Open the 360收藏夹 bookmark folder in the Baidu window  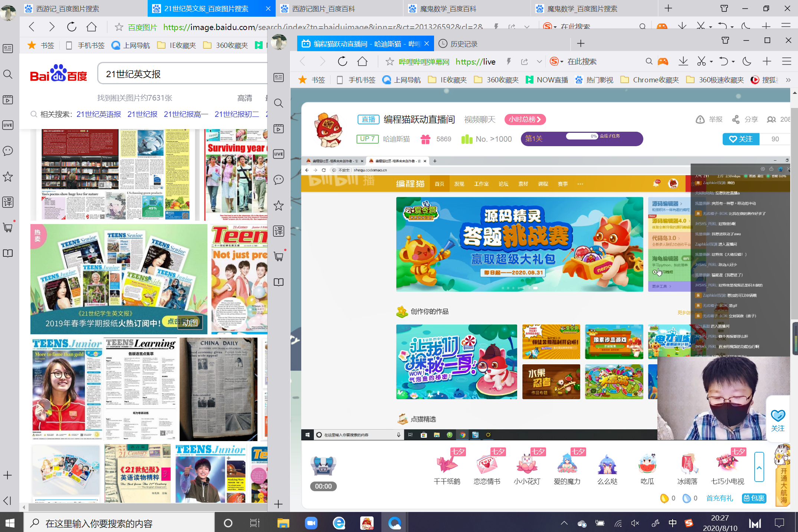point(226,45)
